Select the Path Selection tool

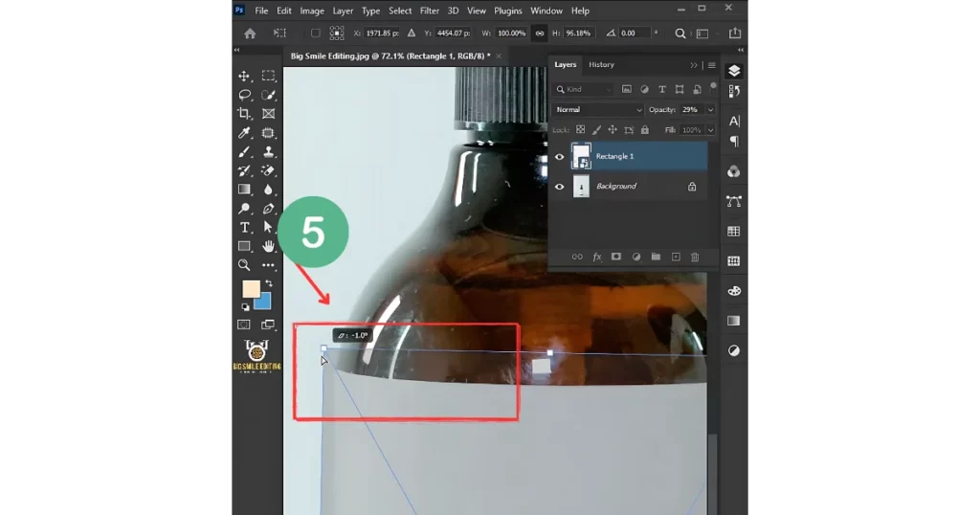[x=268, y=228]
